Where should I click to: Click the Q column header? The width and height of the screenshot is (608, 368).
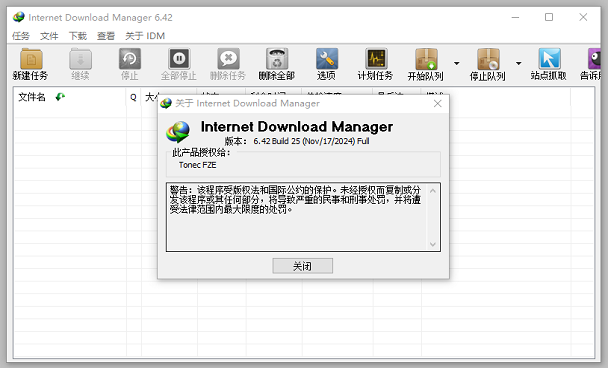[133, 97]
